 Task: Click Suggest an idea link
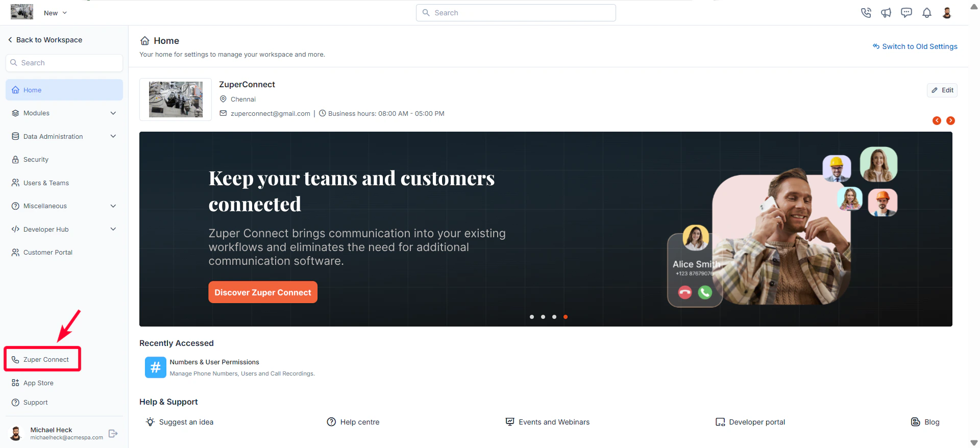(x=180, y=422)
